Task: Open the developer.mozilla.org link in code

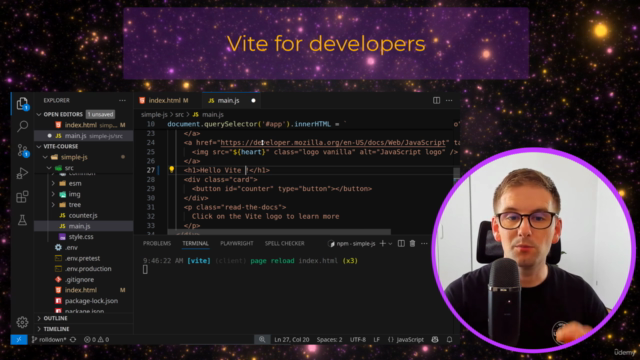Action: point(333,142)
